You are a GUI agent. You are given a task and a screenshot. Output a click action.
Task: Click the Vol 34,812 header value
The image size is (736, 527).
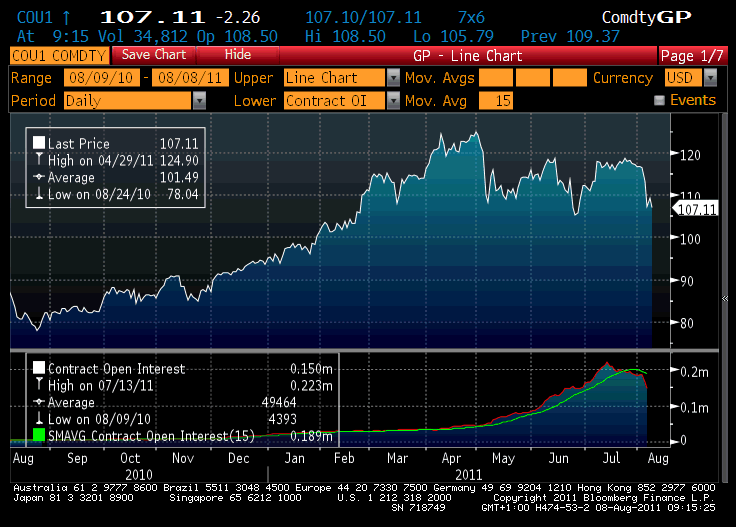143,36
